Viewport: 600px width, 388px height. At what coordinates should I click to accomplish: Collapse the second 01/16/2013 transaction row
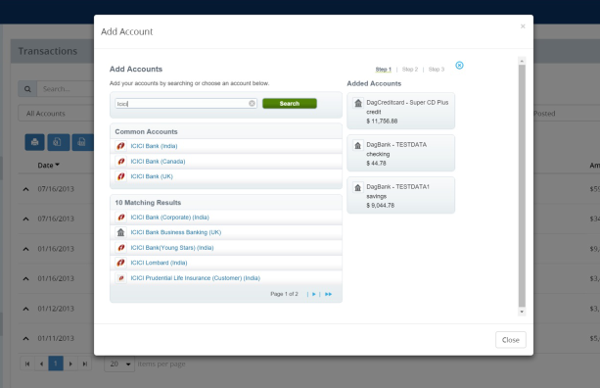[x=26, y=279]
